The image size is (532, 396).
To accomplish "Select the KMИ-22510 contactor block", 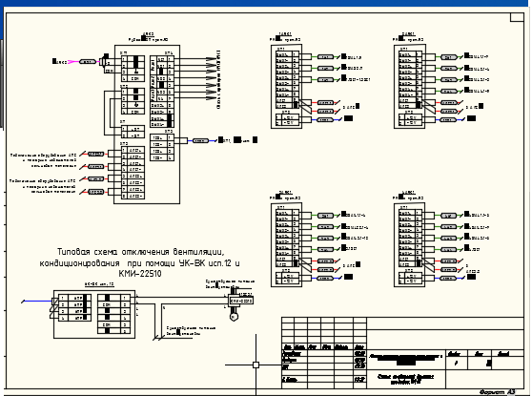I will click(241, 301).
